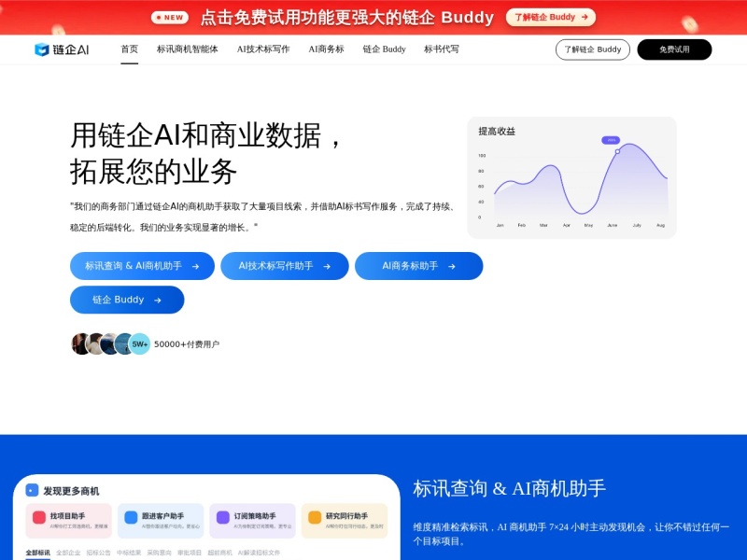Click arrow on 标讯查询 & AI商机助手 button
This screenshot has height=560, width=747.
tap(195, 267)
